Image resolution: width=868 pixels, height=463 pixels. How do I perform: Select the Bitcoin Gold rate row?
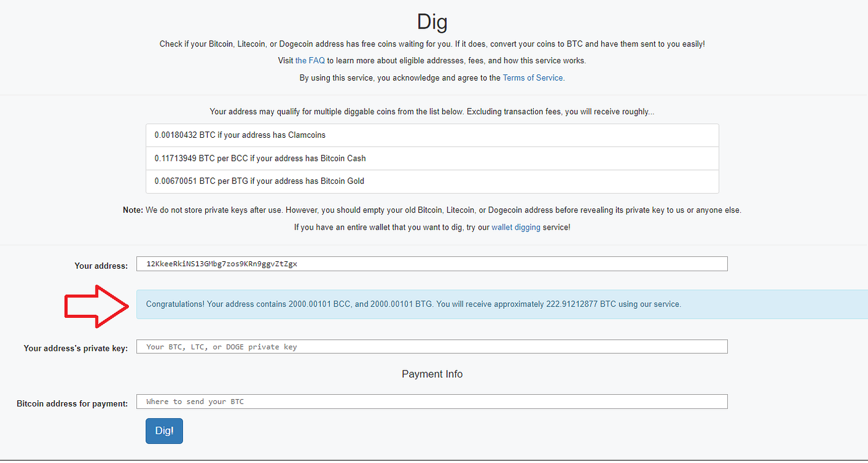(x=432, y=181)
